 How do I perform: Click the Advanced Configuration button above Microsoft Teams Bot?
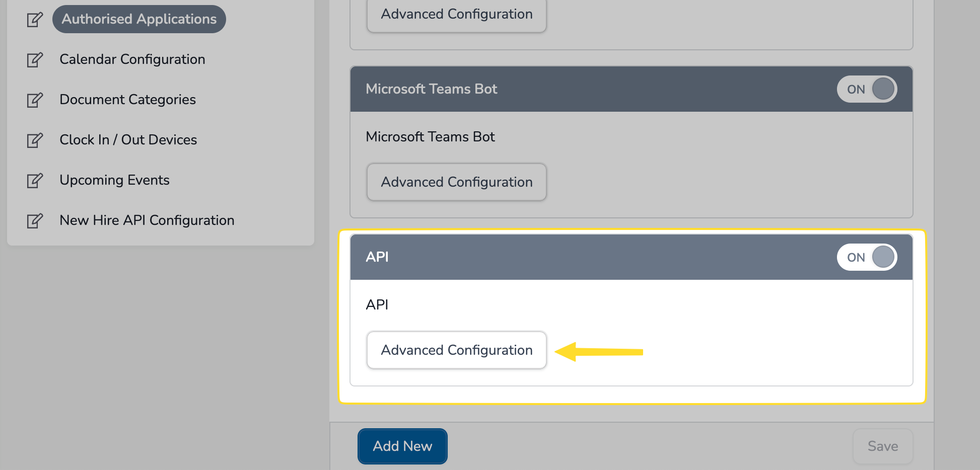[x=456, y=15]
